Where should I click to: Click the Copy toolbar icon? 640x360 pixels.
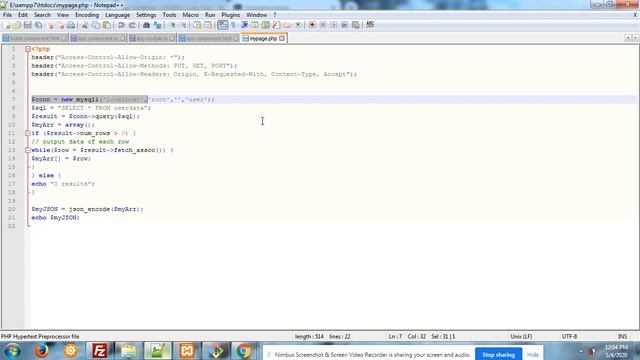tap(96, 25)
